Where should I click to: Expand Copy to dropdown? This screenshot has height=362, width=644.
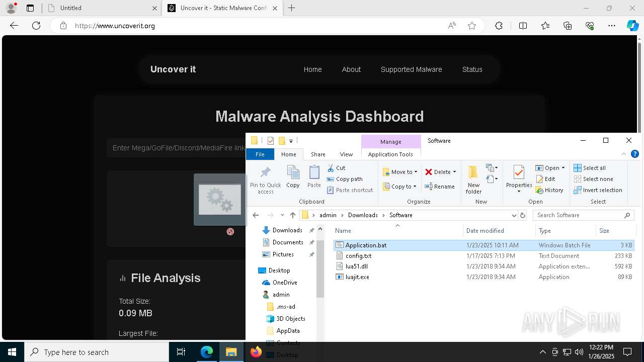tap(415, 187)
